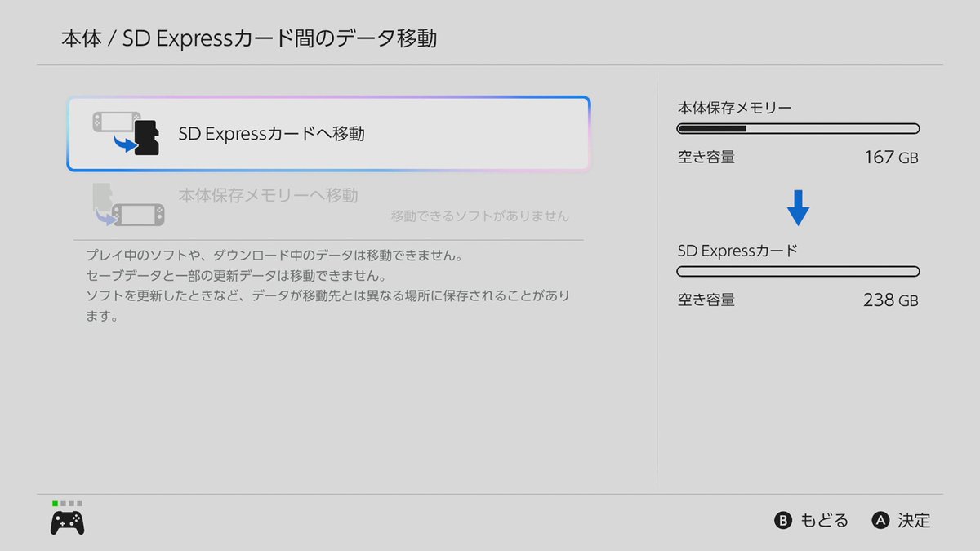The image size is (980, 551).
Task: Click the 移動できるソフトがありません message
Action: click(x=479, y=216)
